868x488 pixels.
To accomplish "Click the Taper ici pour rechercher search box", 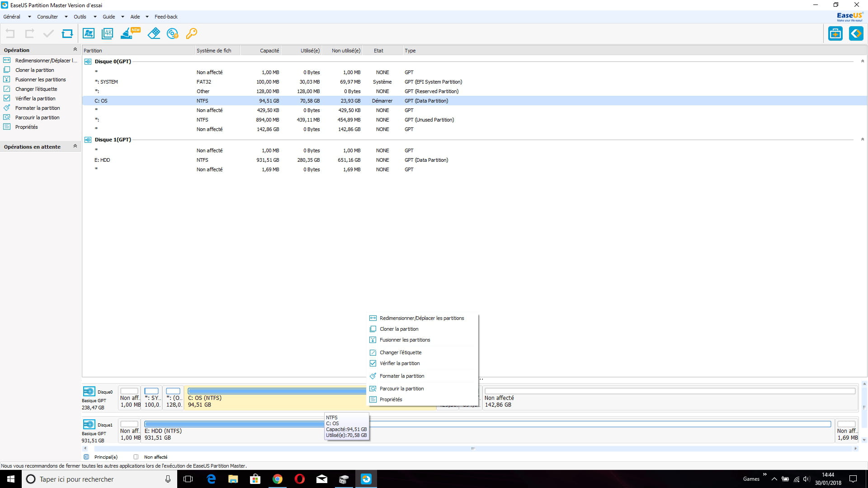I will (x=99, y=479).
